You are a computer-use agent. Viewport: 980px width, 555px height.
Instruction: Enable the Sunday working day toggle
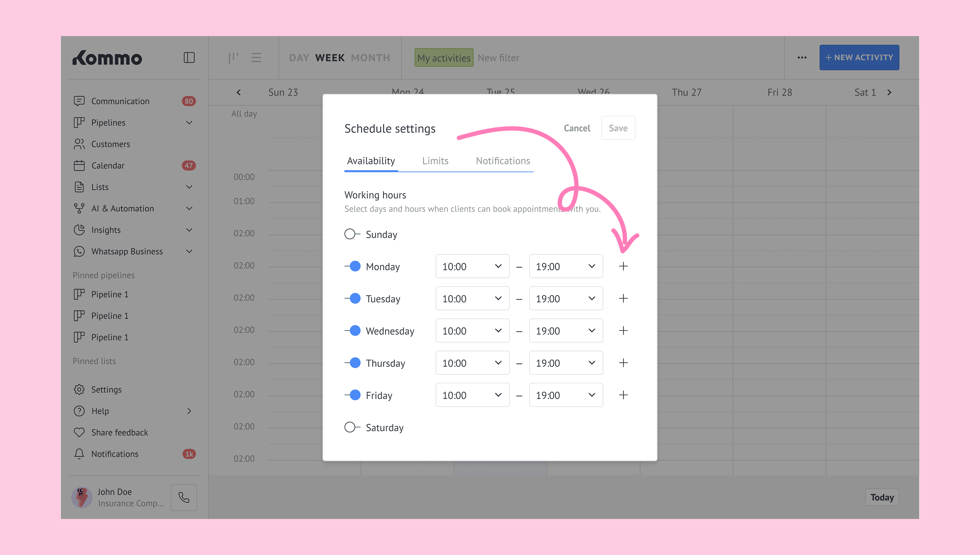[352, 234]
